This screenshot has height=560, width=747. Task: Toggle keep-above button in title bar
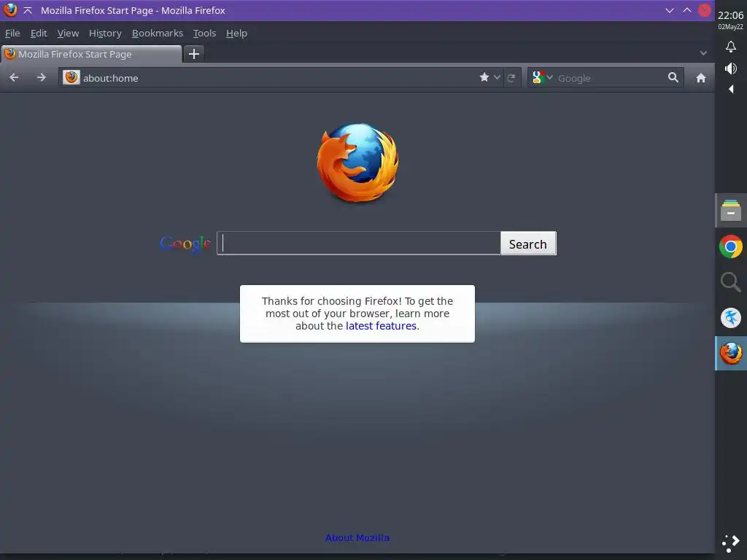coord(28,10)
